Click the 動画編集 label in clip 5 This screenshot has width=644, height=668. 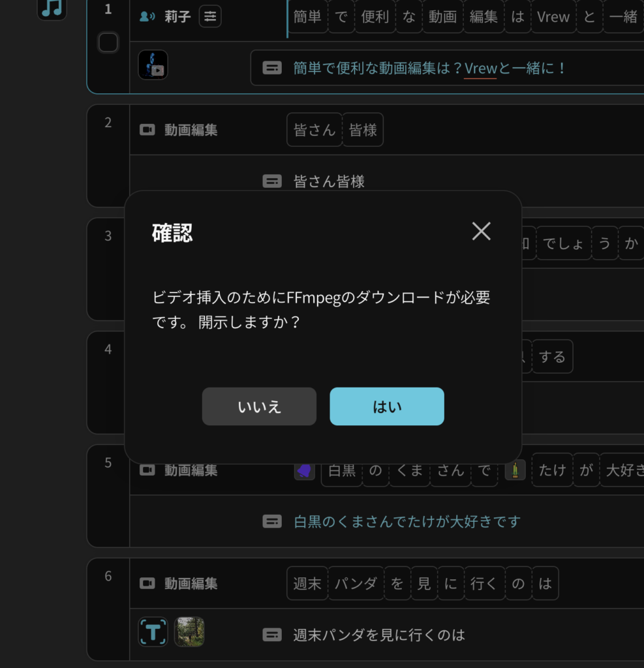191,470
